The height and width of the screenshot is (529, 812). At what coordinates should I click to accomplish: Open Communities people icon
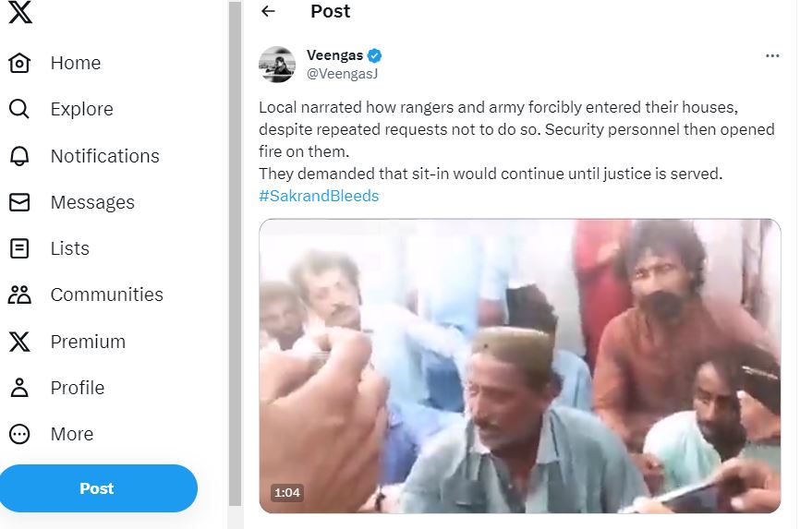point(19,295)
